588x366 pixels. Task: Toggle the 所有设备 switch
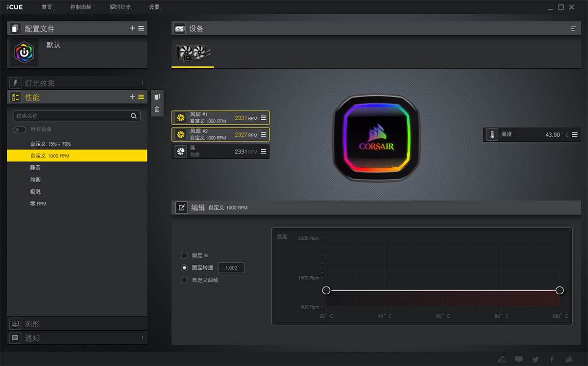tap(20, 130)
